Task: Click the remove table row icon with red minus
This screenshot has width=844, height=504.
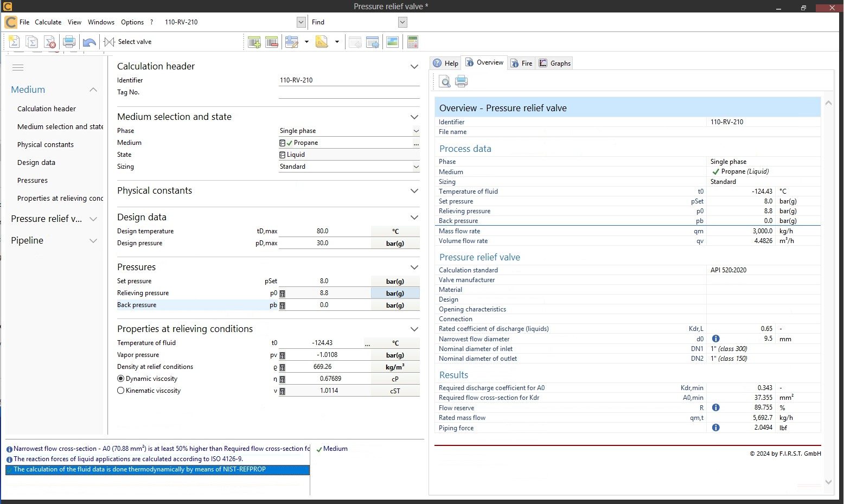Action: (x=272, y=42)
